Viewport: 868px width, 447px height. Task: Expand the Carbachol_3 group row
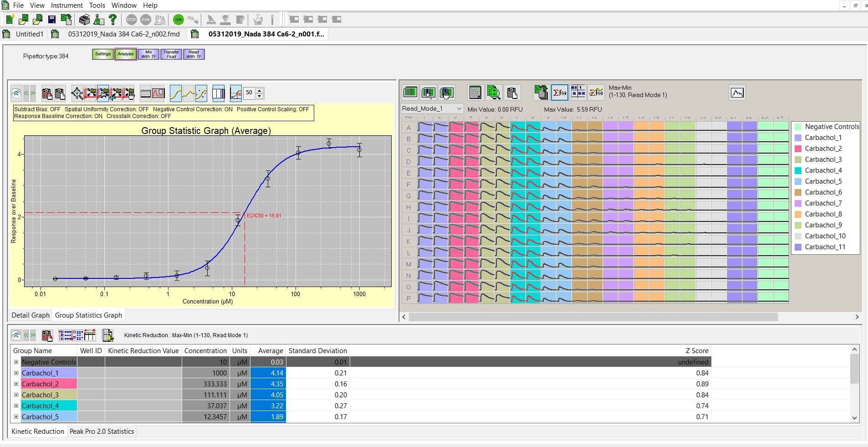16,395
